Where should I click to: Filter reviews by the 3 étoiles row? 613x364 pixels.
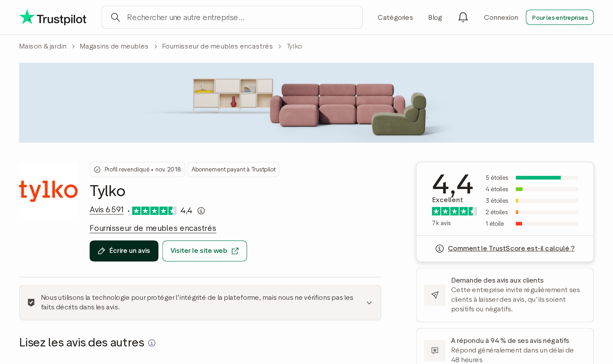532,201
